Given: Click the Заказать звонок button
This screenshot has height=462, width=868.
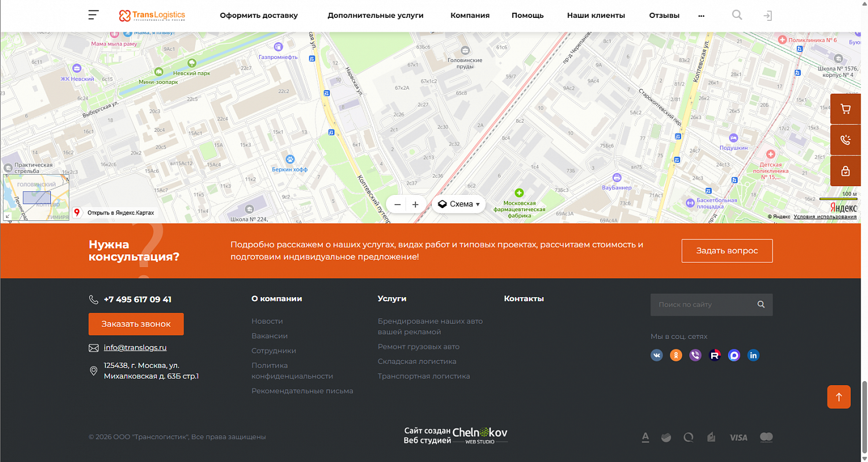Looking at the screenshot, I should tap(136, 324).
